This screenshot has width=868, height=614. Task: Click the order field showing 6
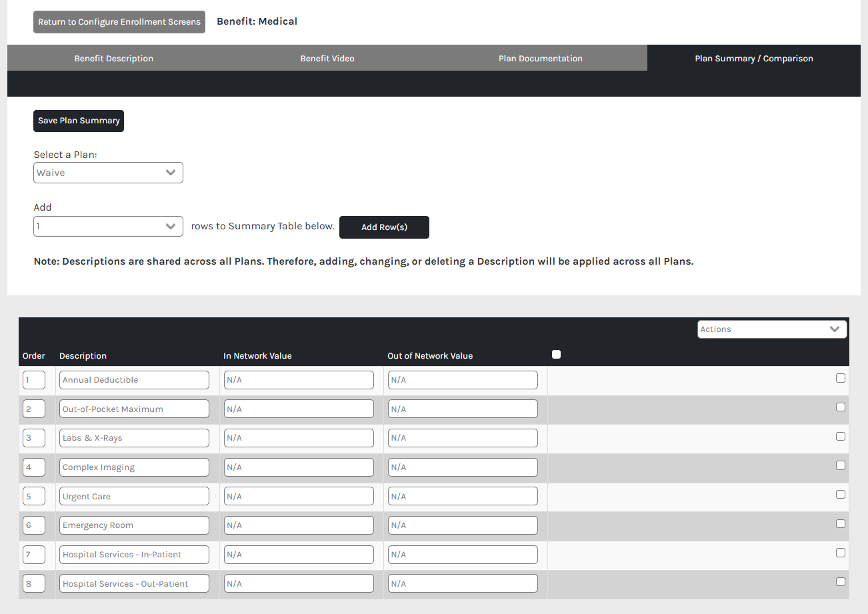coord(34,525)
